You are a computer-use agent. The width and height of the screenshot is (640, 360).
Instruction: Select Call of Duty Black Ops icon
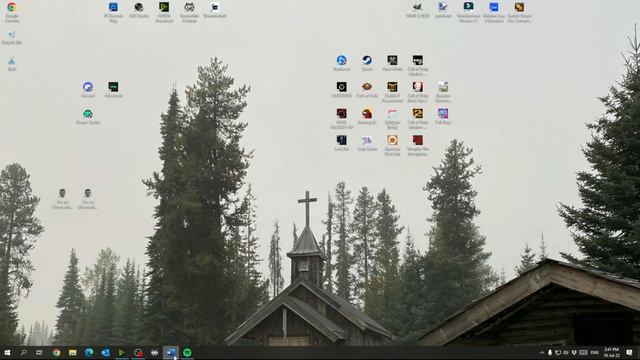point(418,91)
